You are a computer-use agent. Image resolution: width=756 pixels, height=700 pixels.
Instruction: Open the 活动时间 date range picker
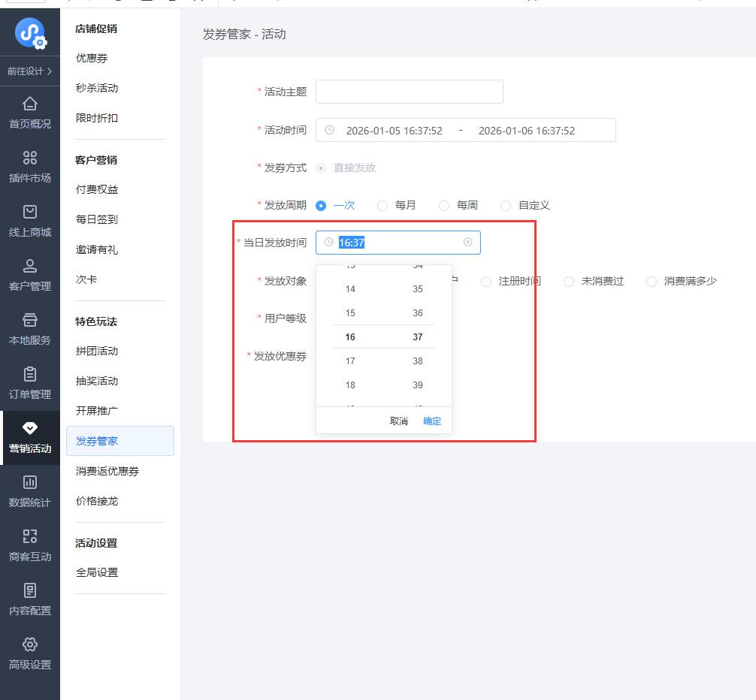[465, 130]
